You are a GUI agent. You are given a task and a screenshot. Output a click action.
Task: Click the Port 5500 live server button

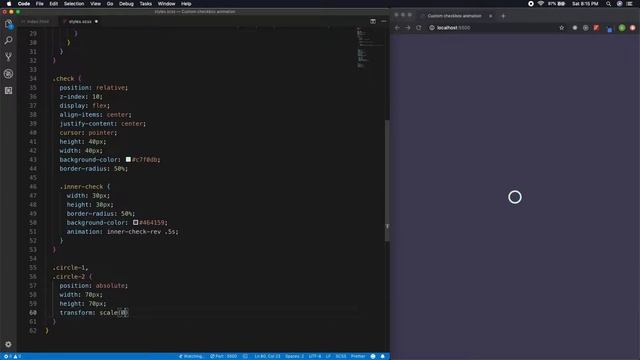223,356
